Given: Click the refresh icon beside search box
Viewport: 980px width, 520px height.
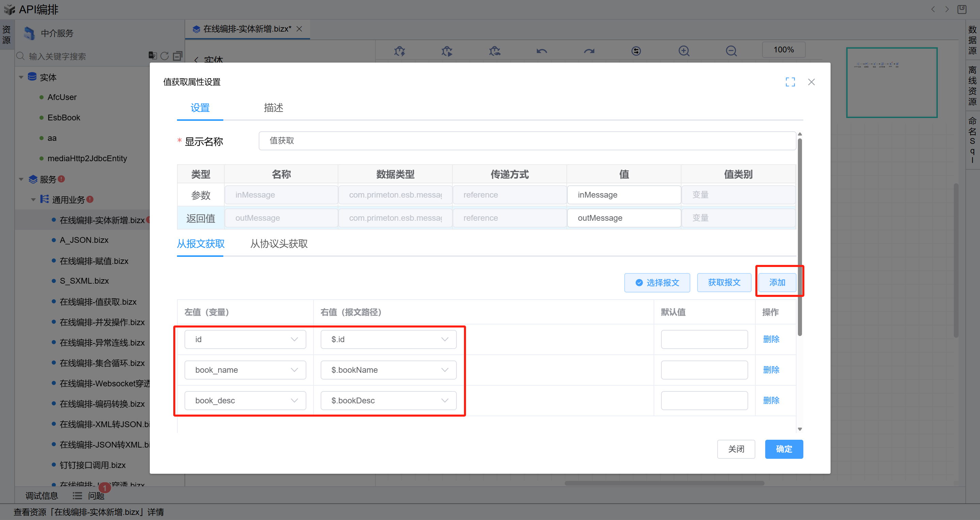Looking at the screenshot, I should point(164,56).
